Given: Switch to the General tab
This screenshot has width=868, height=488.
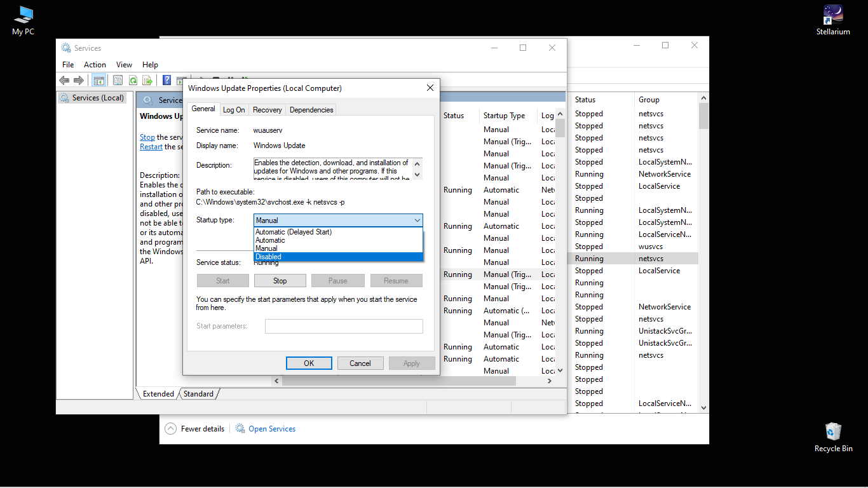Looking at the screenshot, I should [x=203, y=109].
